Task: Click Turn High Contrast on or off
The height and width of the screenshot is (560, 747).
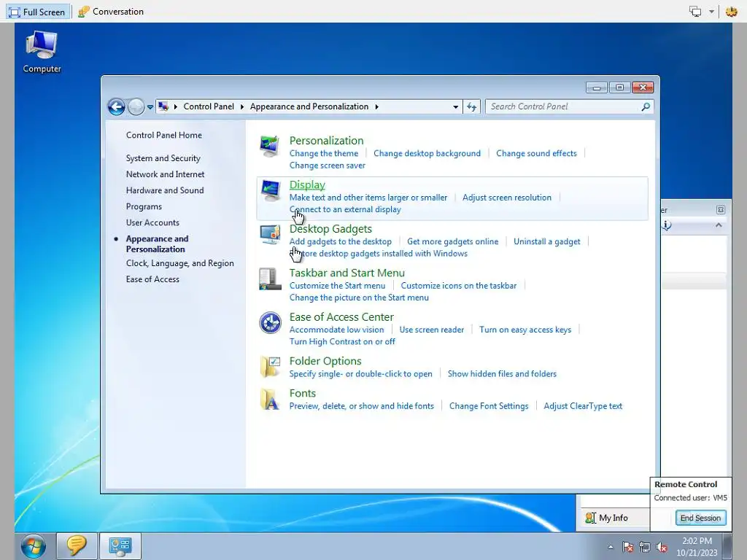Action: coord(342,341)
